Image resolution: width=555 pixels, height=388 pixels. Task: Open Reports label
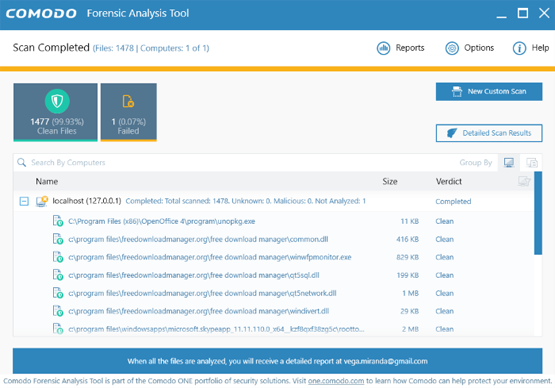pos(410,48)
